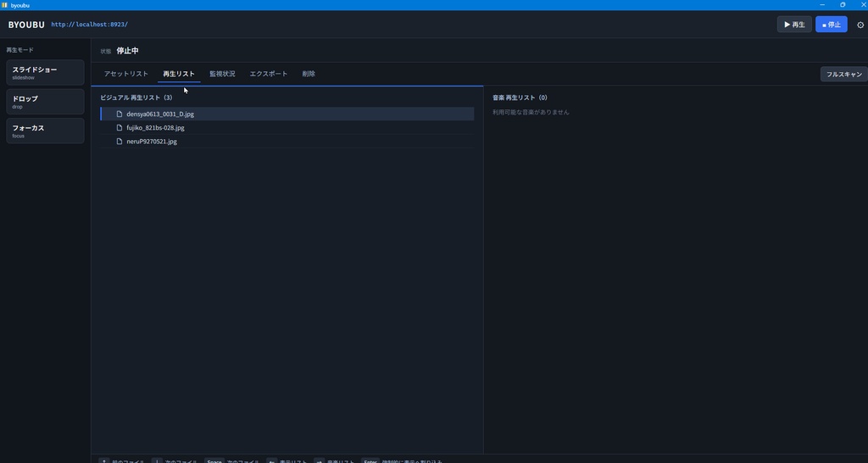This screenshot has width=868, height=463.
Task: Click the 音楽 再生リスト (0) heading
Action: pyautogui.click(x=520, y=98)
